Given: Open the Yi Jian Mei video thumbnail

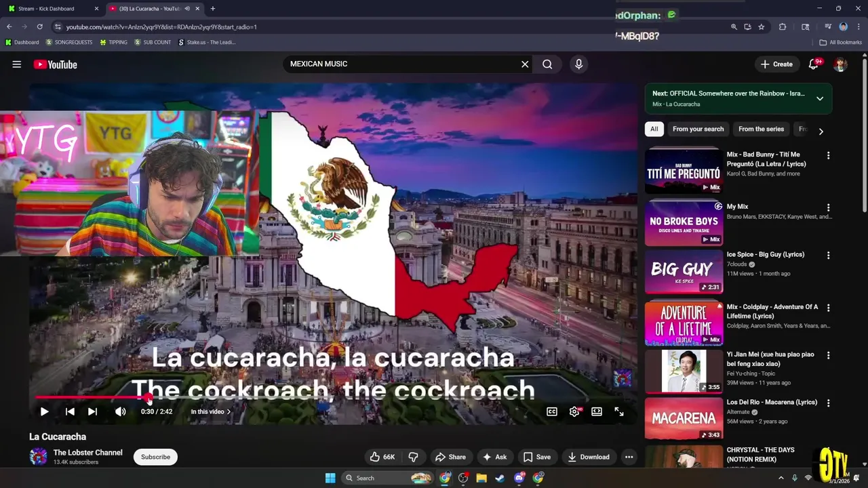Looking at the screenshot, I should [x=684, y=371].
